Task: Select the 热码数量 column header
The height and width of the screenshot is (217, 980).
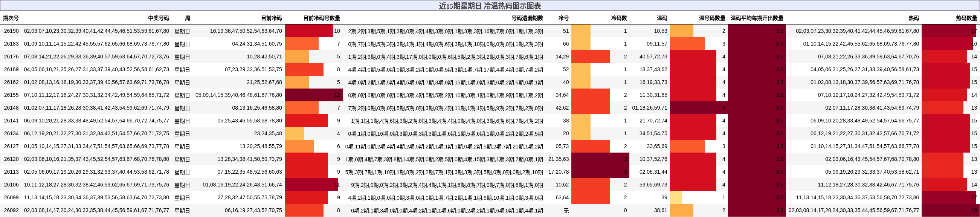Action: (x=966, y=18)
